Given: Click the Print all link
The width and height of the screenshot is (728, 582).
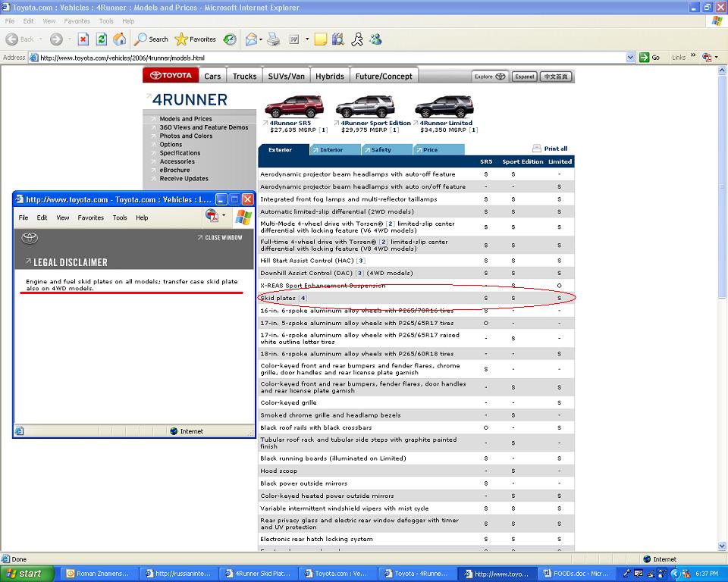Looking at the screenshot, I should click(550, 149).
